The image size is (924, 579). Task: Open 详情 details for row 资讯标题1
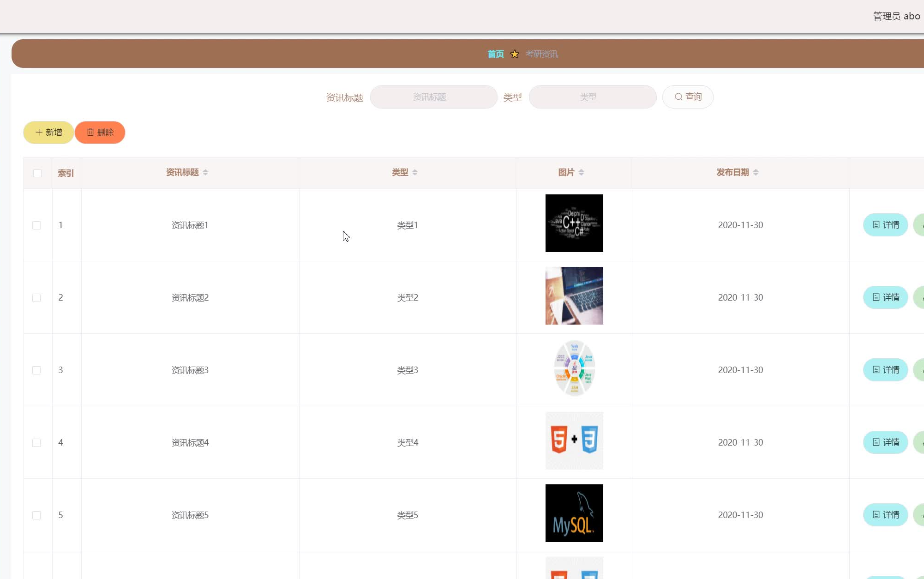[886, 225]
